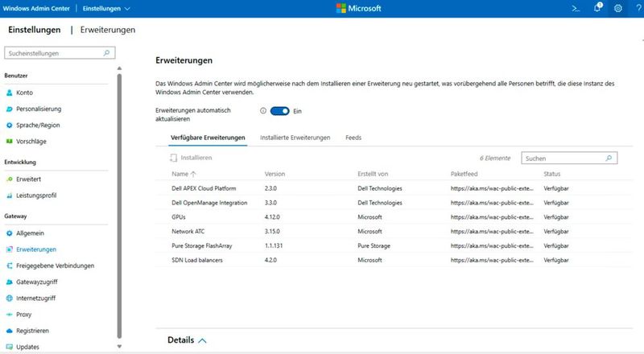
Task: Open Personalisierung settings link
Action: point(39,109)
